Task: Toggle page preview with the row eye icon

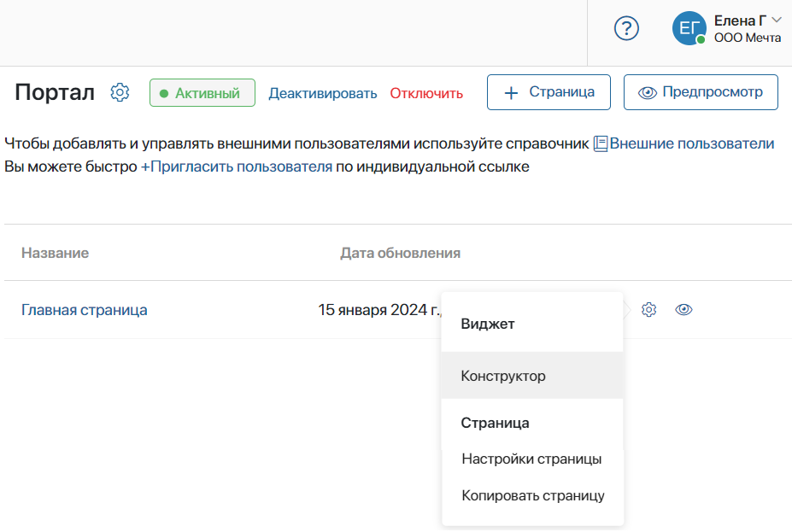Action: pyautogui.click(x=683, y=309)
